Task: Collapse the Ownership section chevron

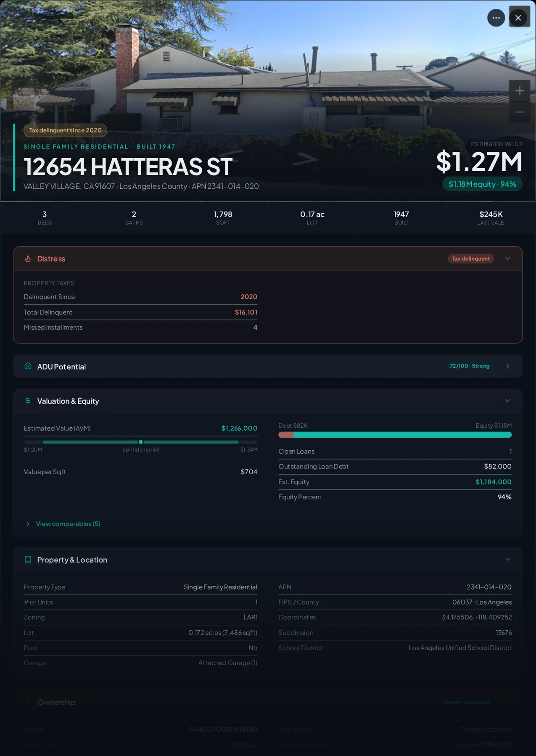Action: (507, 702)
